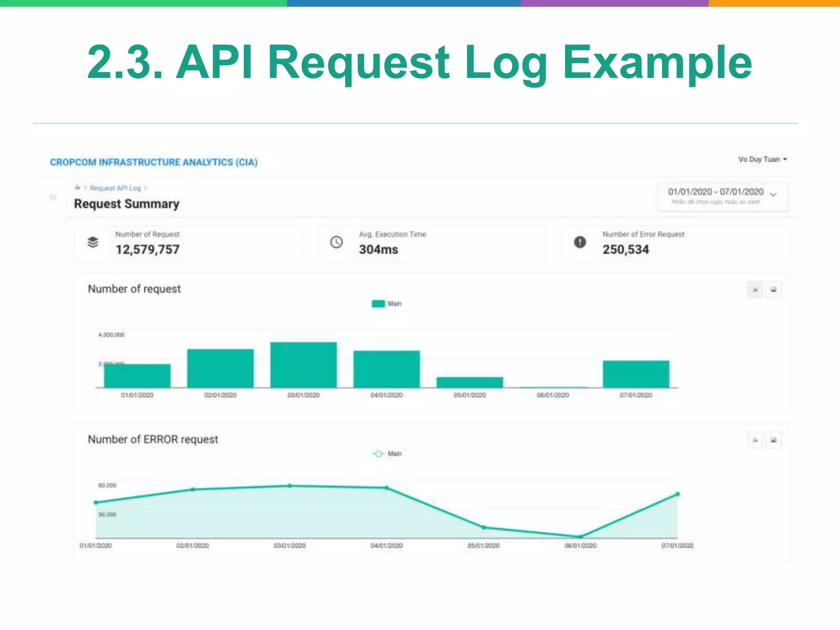Image resolution: width=840 pixels, height=630 pixels.
Task: Click the line marker Main legend symbol
Action: pos(378,454)
